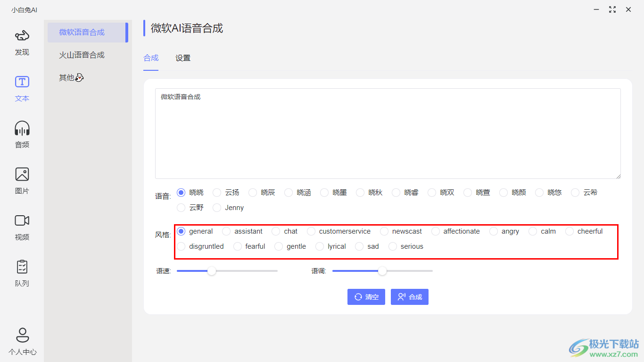Close the 小白兔AI window

(628, 9)
